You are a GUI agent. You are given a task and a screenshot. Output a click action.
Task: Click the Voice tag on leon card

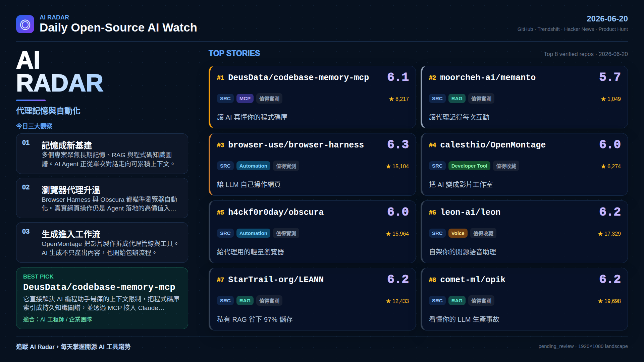[x=458, y=233]
